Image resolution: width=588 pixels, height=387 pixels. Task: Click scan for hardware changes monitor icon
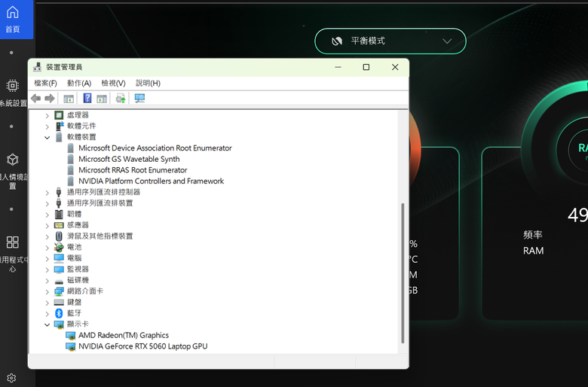click(x=139, y=99)
